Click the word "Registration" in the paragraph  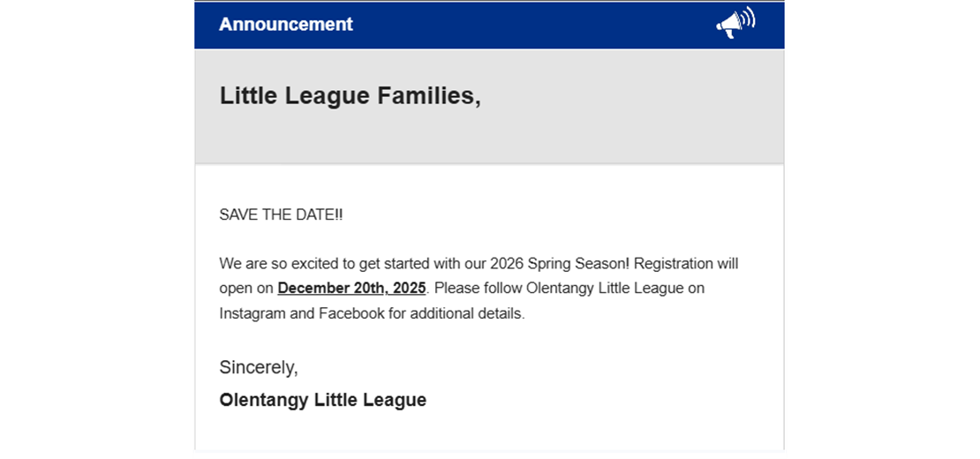674,263
